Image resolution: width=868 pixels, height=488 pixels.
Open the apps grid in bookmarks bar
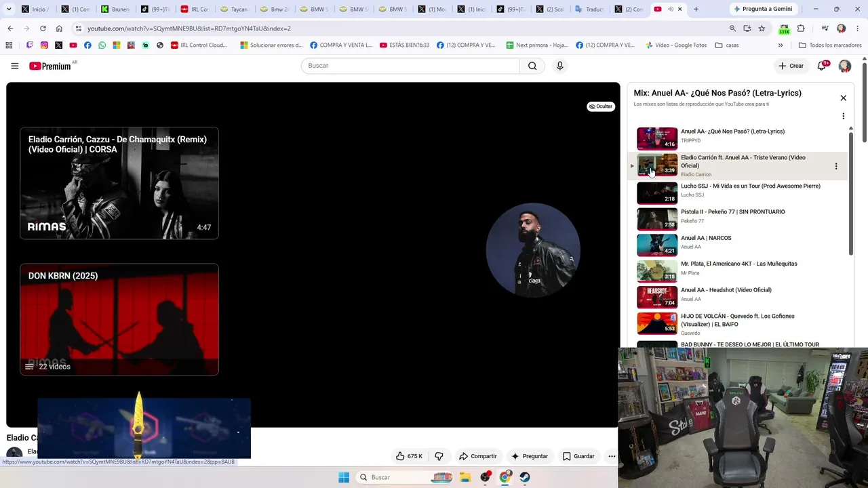tap(9, 45)
